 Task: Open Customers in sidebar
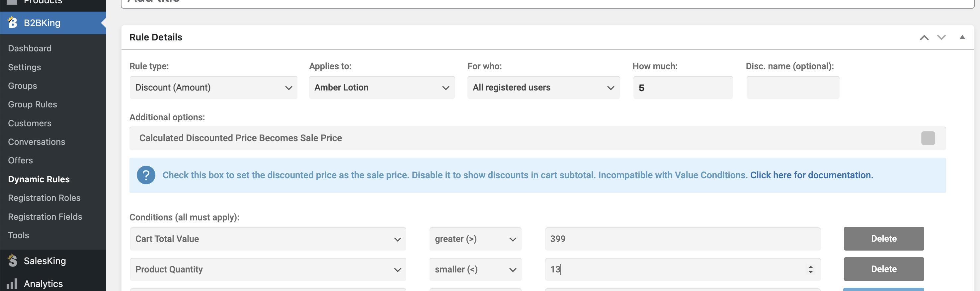pyautogui.click(x=30, y=123)
